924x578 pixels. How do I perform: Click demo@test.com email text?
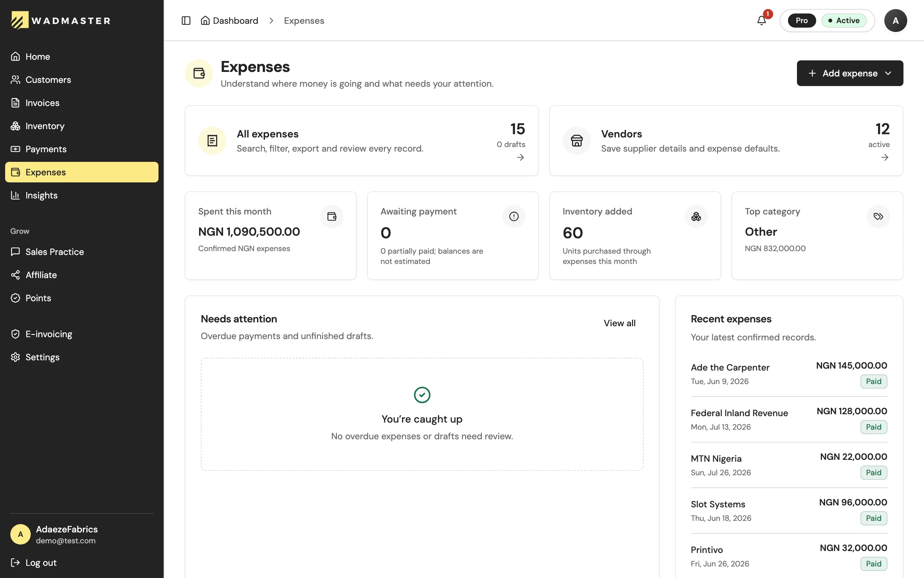click(x=66, y=540)
